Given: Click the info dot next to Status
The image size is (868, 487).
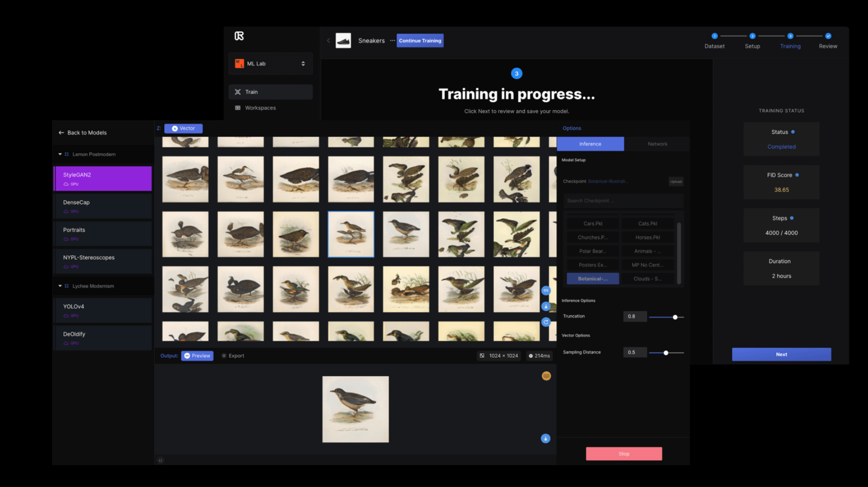Looking at the screenshot, I should [x=793, y=132].
